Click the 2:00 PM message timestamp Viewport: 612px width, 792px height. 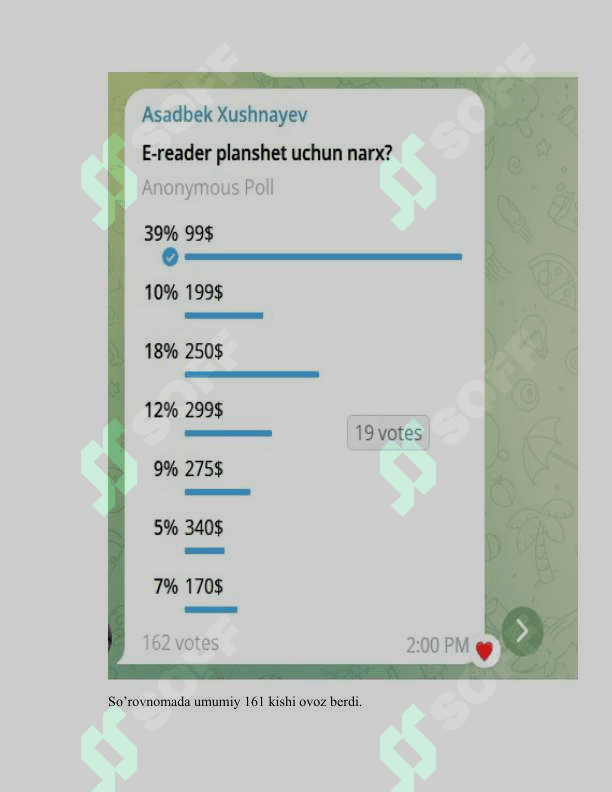click(437, 646)
